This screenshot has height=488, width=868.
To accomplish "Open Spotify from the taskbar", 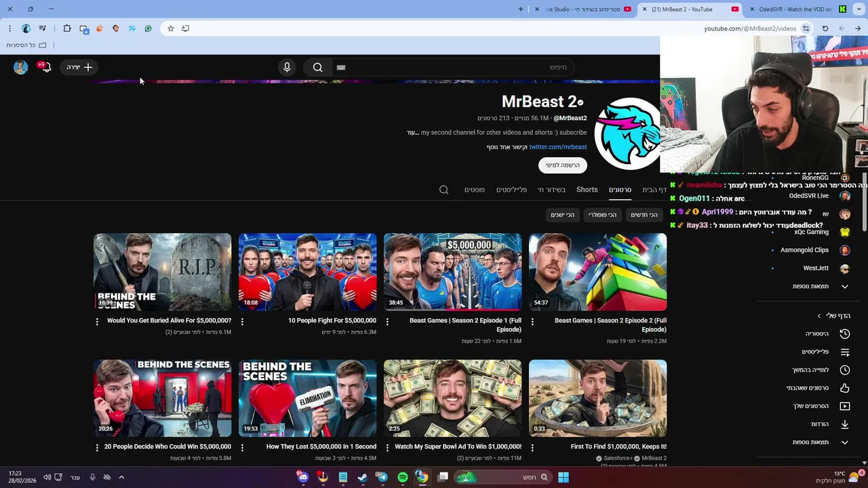I will [403, 477].
